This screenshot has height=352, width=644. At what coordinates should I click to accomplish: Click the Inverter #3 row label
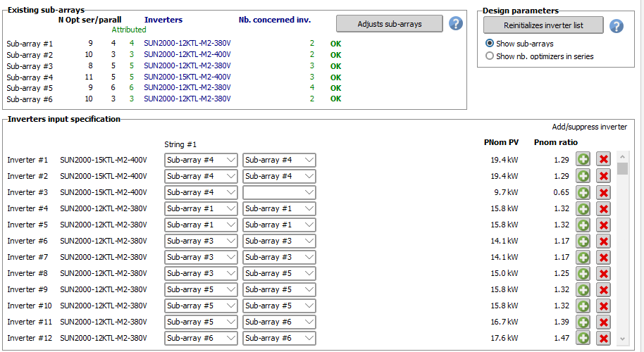tap(27, 192)
